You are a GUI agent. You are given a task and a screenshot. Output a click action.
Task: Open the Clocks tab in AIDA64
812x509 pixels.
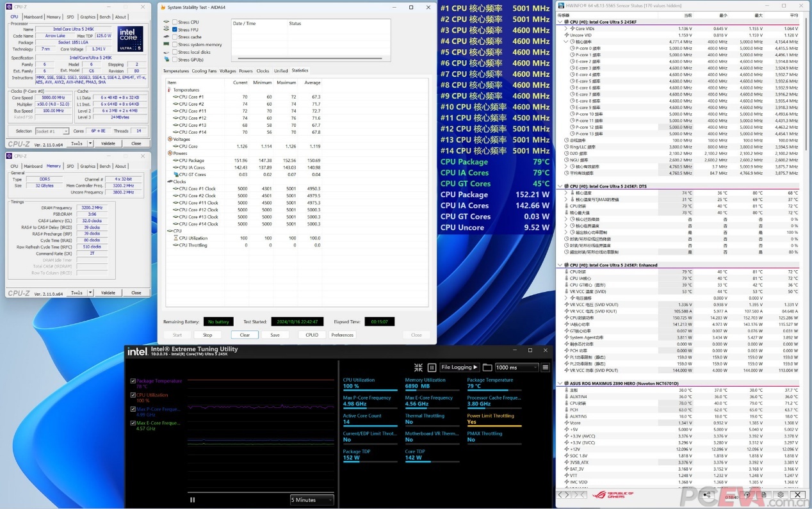tap(263, 71)
